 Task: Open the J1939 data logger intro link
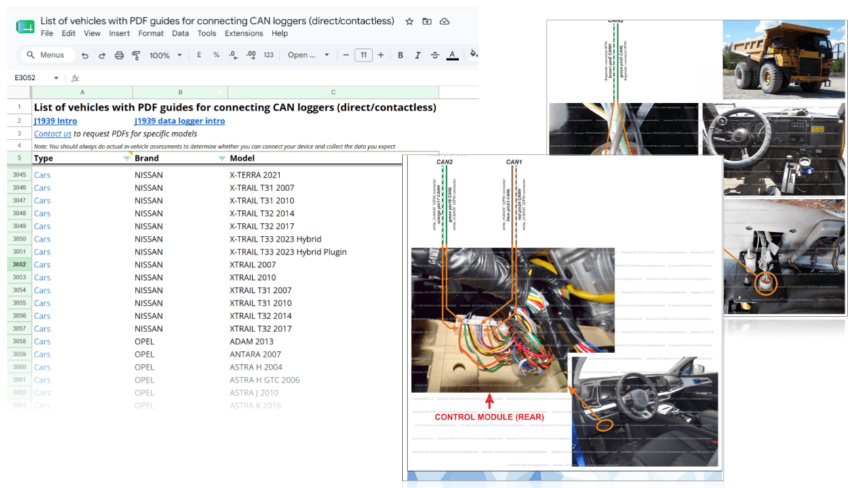click(x=180, y=121)
